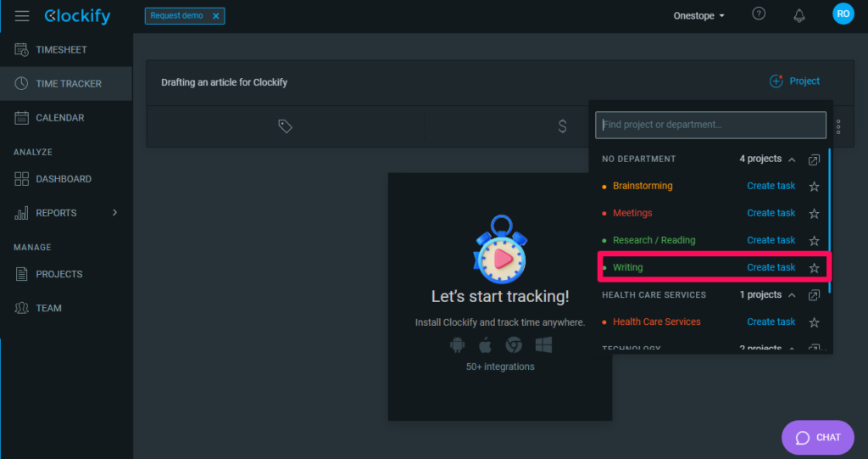Click the Project picker link
This screenshot has height=459, width=868.
804,81
